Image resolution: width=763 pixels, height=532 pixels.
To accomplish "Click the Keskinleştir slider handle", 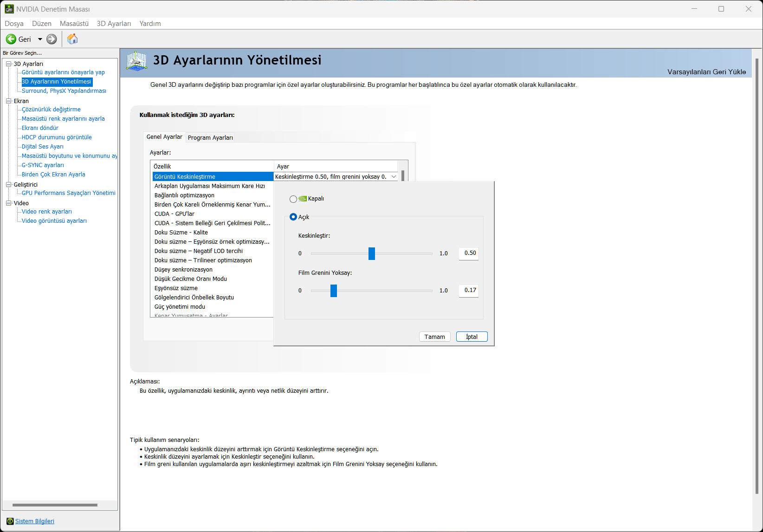I will 372,253.
